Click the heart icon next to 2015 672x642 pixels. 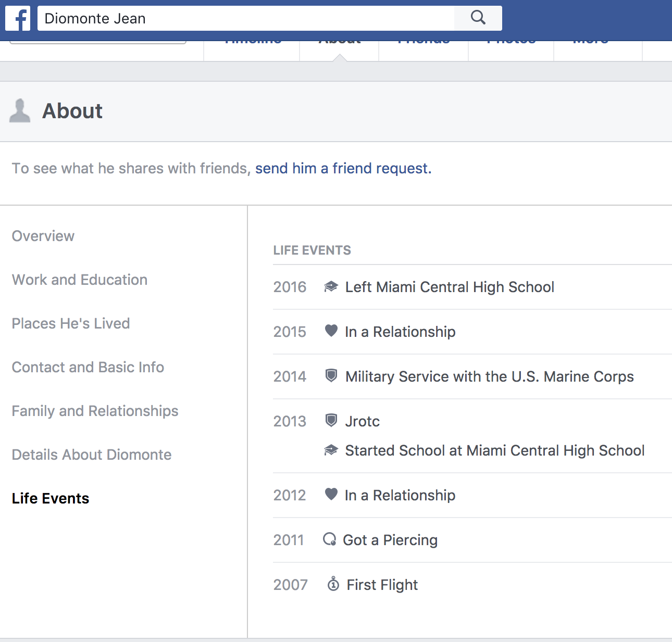pos(331,331)
